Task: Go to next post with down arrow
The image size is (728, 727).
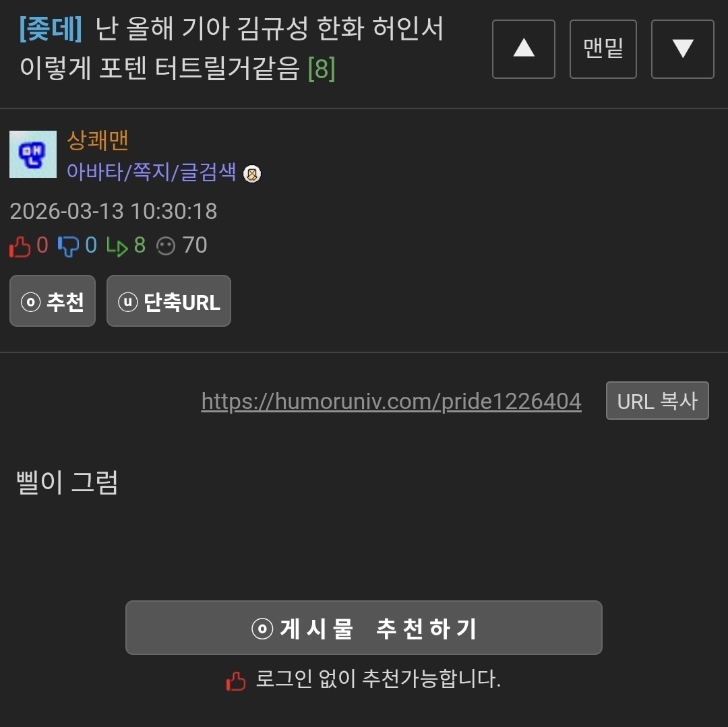Action: (682, 49)
